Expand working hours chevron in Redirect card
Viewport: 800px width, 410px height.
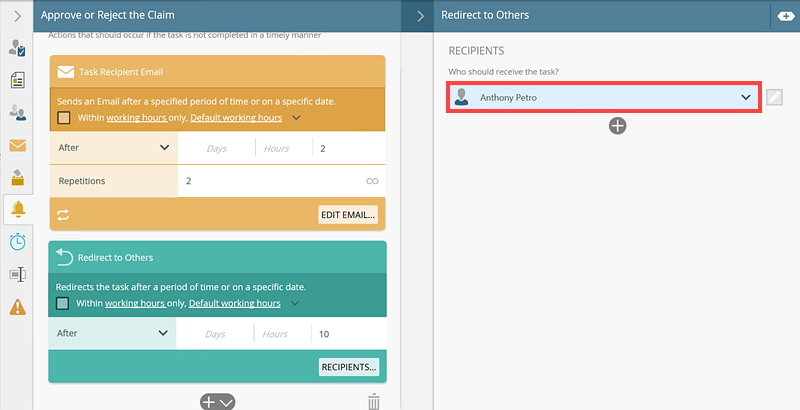pos(294,303)
